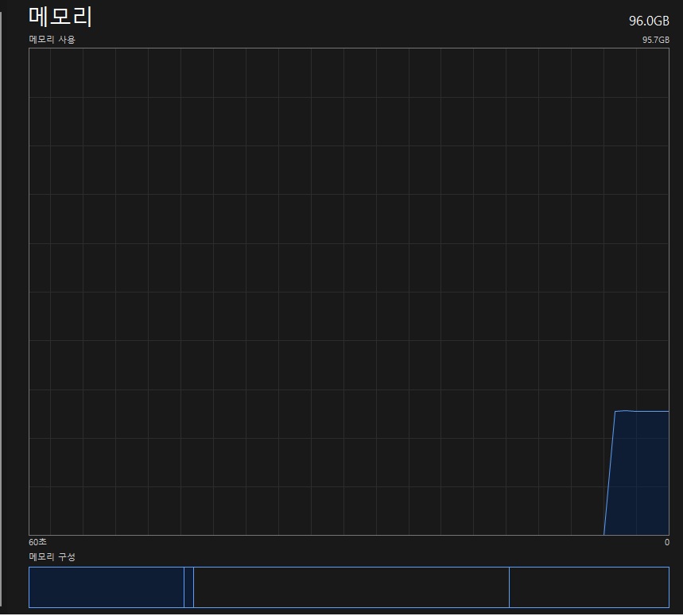Screen dimensions: 683x616
Task: Click the divider between in-use and modified segments
Action: coord(184,587)
